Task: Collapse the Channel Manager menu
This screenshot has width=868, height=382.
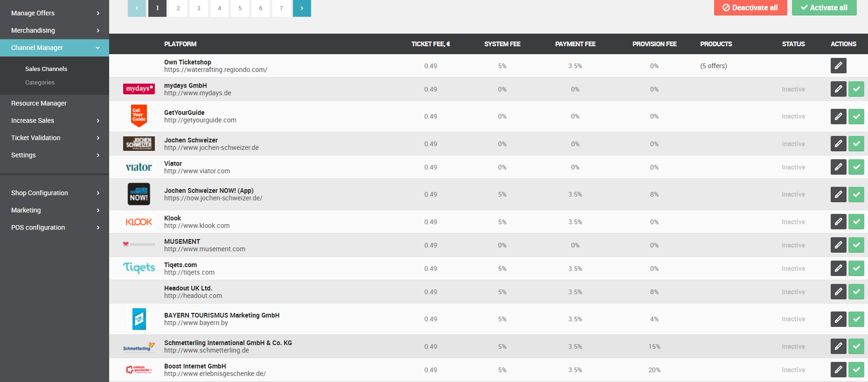Action: pos(55,48)
